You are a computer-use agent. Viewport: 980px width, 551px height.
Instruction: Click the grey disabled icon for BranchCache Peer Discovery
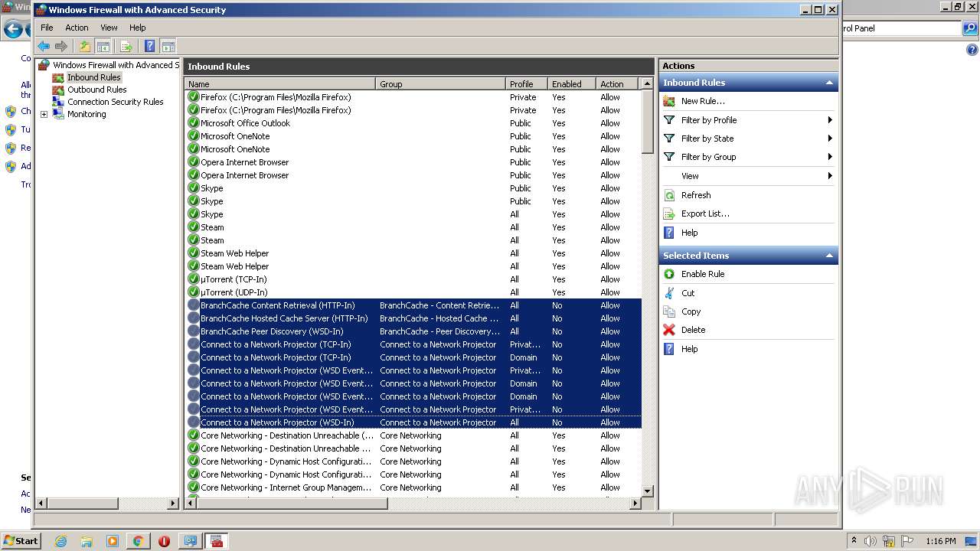click(x=194, y=331)
